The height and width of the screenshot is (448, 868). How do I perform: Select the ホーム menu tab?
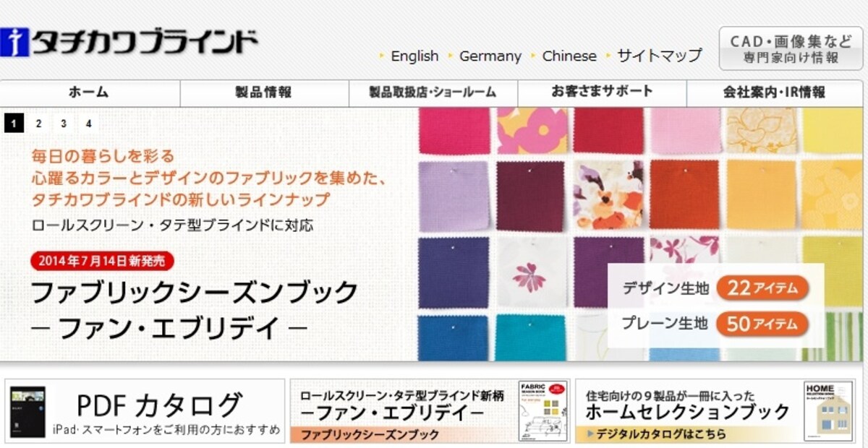pyautogui.click(x=89, y=92)
